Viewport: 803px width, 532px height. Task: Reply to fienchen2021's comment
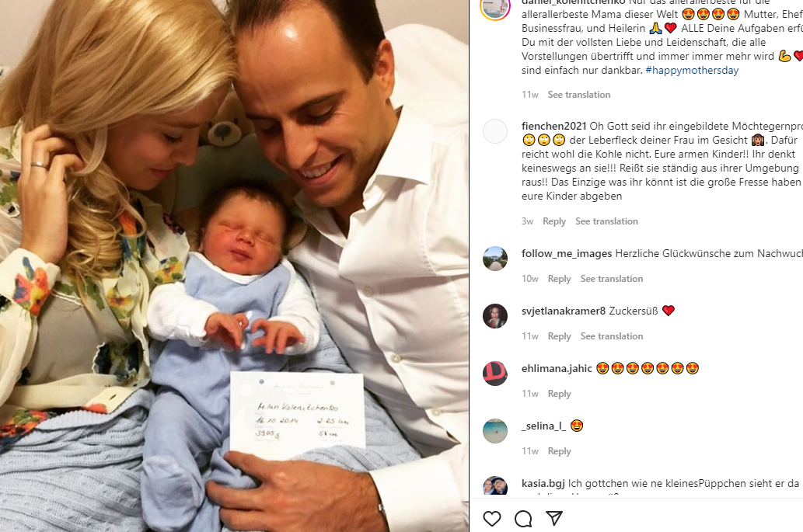[554, 221]
